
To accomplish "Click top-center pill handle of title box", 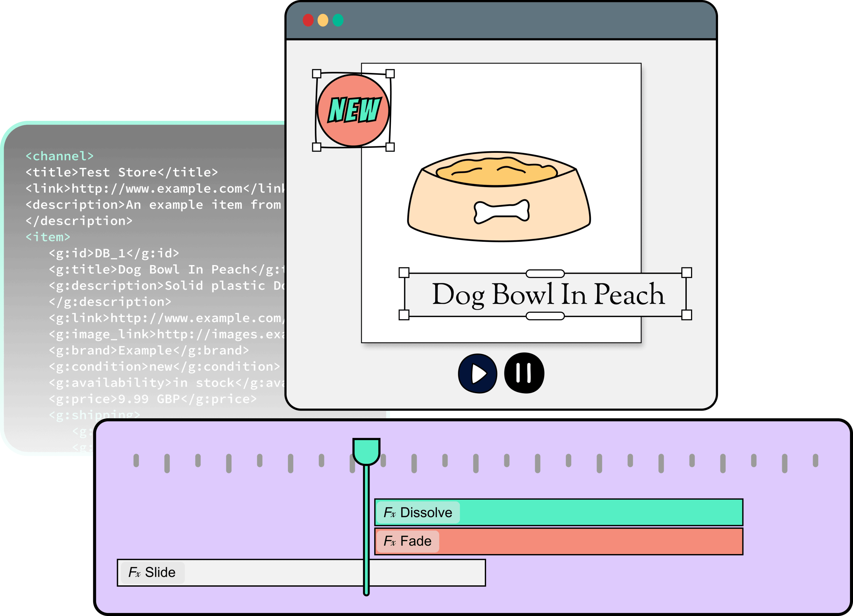I will 545,274.
